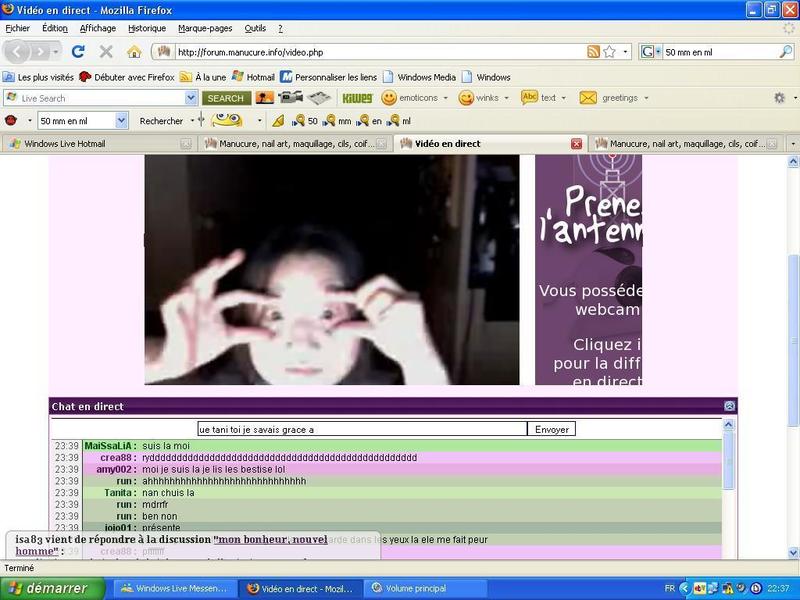
Task: Click the RSS feed icon in address bar
Action: [594, 51]
